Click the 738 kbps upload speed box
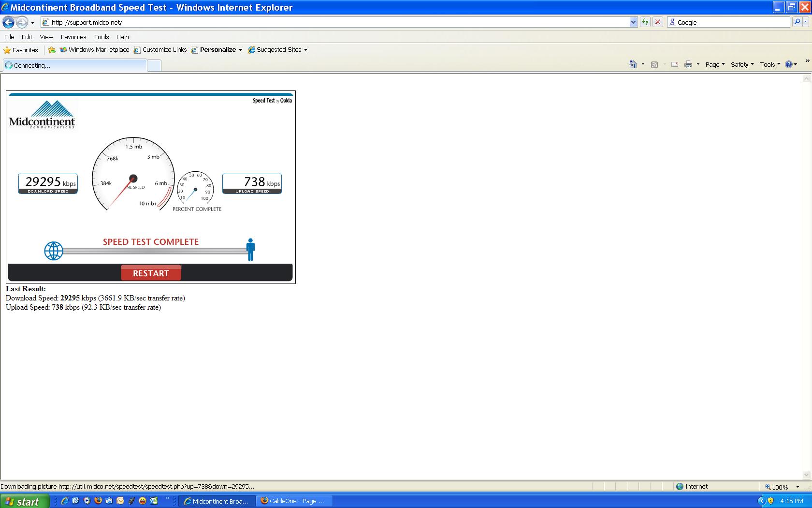812x508 pixels. [x=252, y=184]
